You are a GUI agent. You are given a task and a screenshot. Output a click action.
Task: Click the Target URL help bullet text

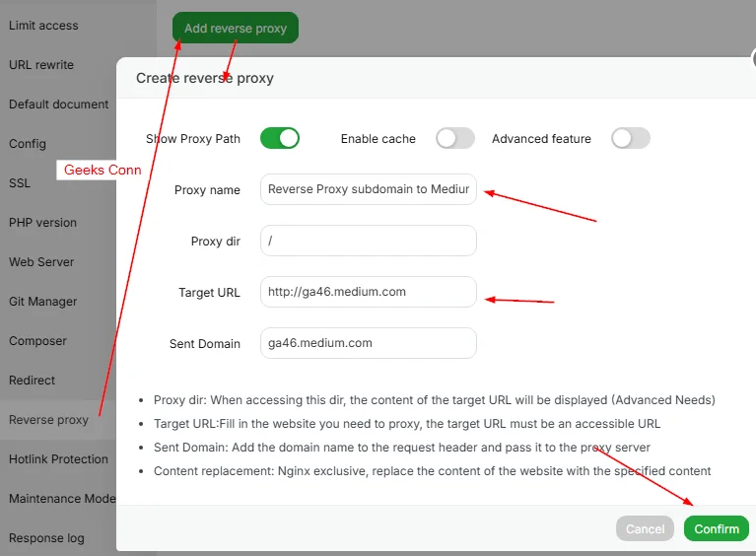407,424
